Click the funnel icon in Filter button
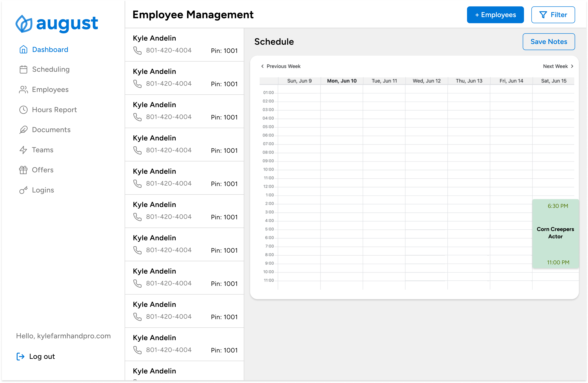Screen dimensions: 588x383 543,15
